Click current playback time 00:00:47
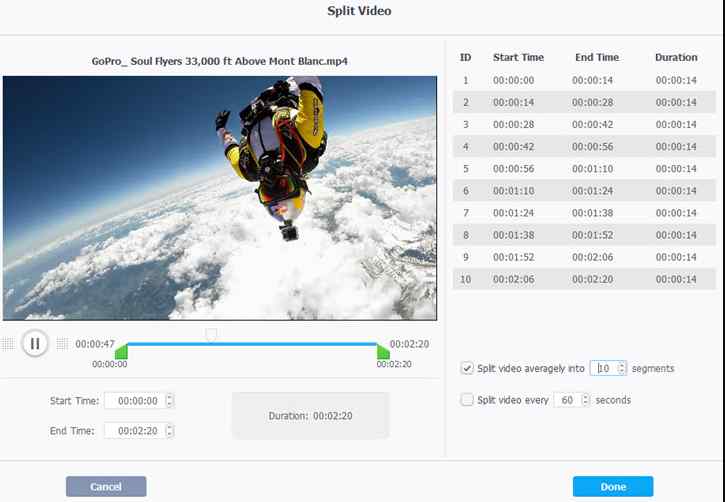The height and width of the screenshot is (502, 725). point(95,344)
